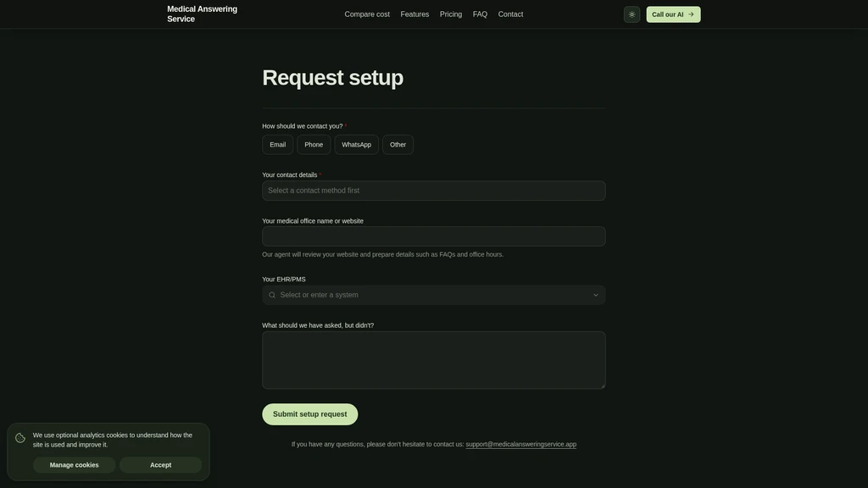This screenshot has width=868, height=488.
Task: Pick Other contact method
Action: click(398, 144)
